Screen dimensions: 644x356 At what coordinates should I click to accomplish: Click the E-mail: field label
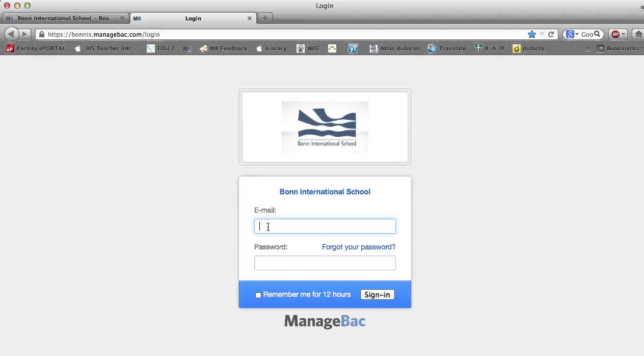coord(265,210)
